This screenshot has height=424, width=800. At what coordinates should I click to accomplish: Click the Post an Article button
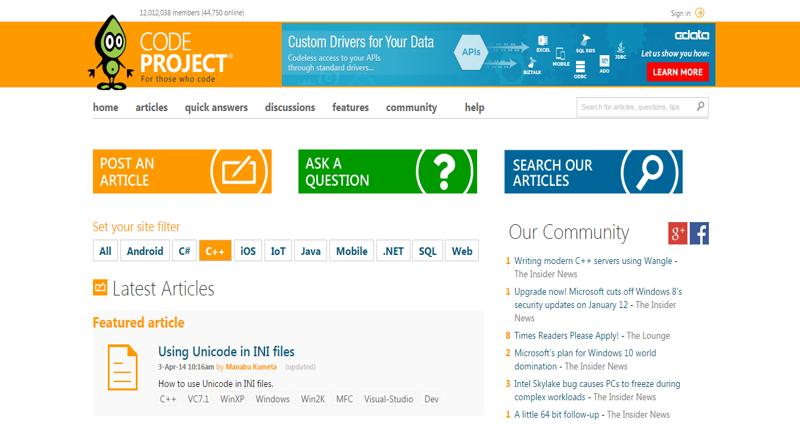click(182, 171)
